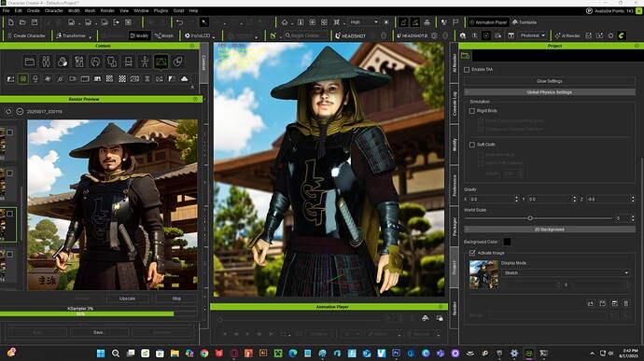This screenshot has height=361, width=644.
Task: Click the Undo arrow icon
Action: click(179, 22)
